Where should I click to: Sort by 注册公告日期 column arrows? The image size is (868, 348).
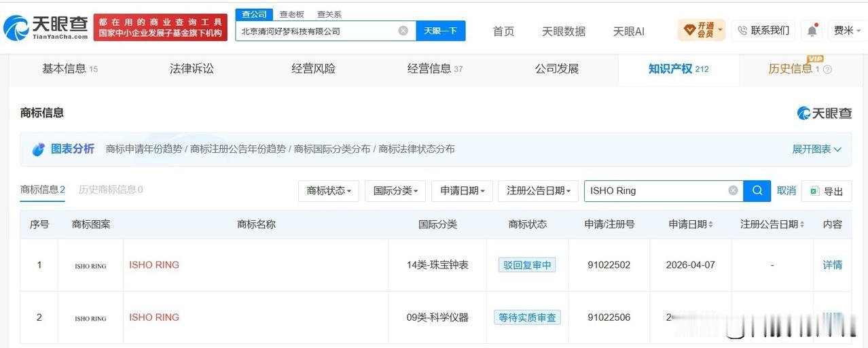pos(801,224)
